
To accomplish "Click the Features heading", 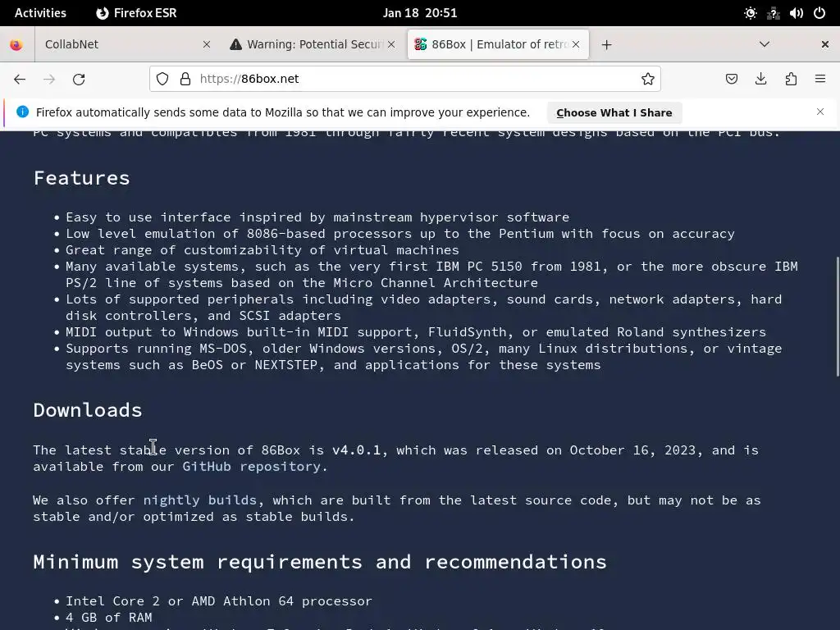I will (81, 178).
